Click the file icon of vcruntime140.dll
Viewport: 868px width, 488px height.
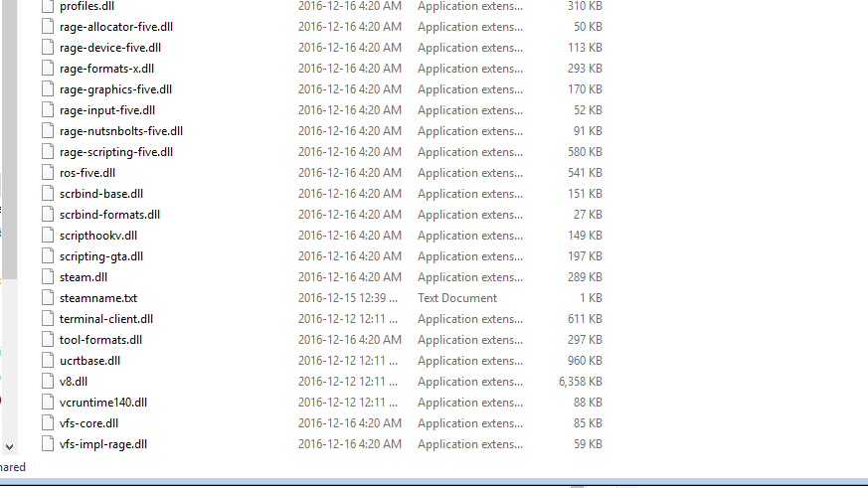(x=48, y=403)
